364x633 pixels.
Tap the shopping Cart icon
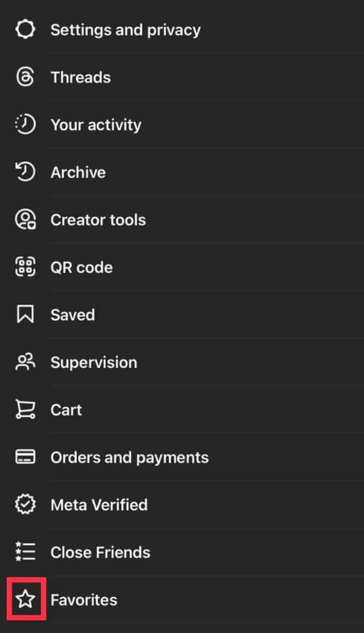25,409
